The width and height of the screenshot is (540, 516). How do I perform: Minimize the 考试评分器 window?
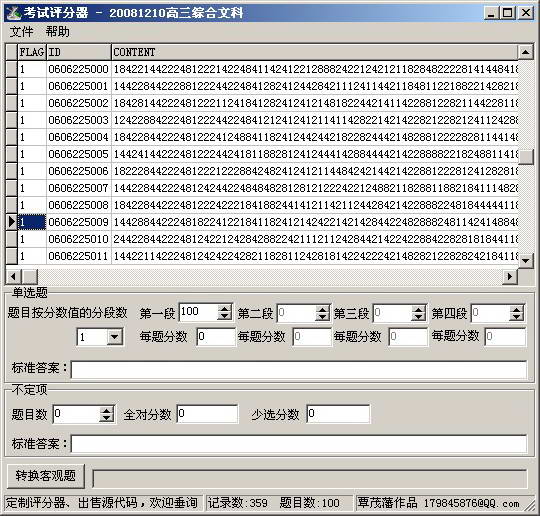491,13
